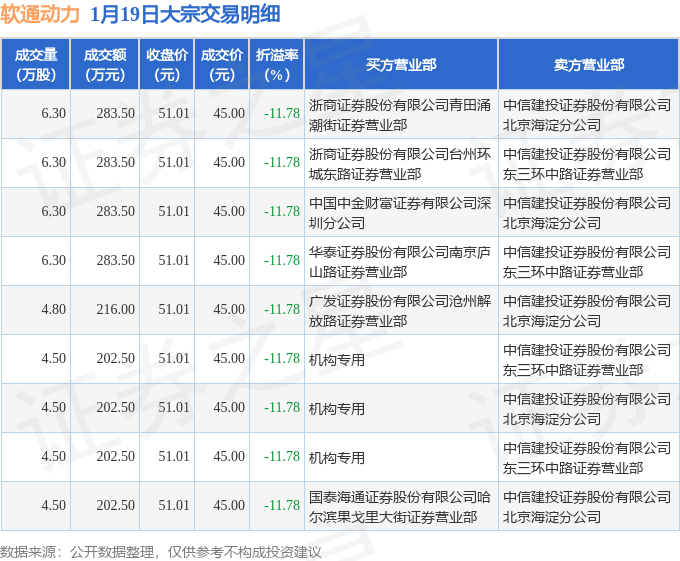Click volume 6.30 in the 台州环城东路 row

coord(54,163)
